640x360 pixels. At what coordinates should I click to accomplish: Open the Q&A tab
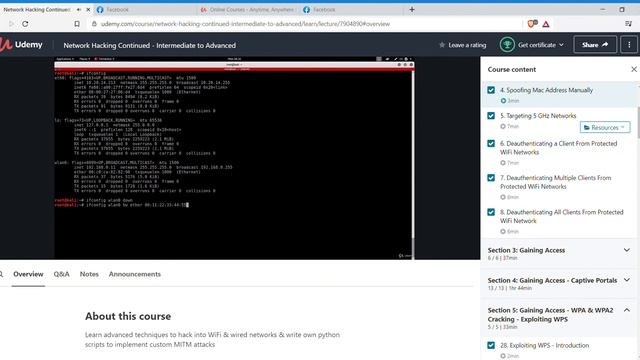click(62, 274)
